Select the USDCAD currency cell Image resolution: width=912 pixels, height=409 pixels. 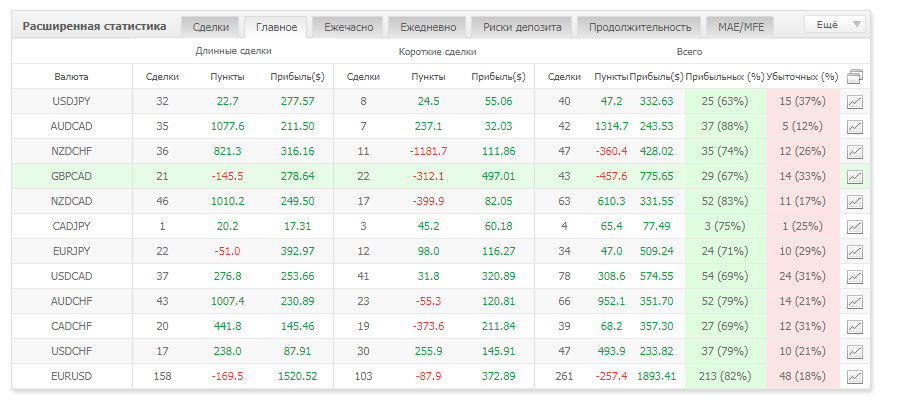point(72,276)
